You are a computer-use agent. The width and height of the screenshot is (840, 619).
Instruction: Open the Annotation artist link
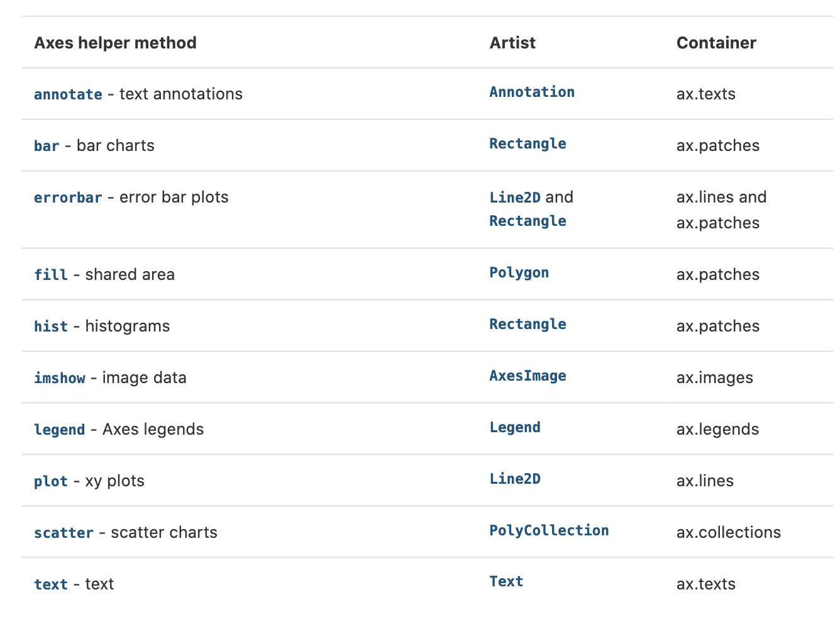click(x=532, y=92)
